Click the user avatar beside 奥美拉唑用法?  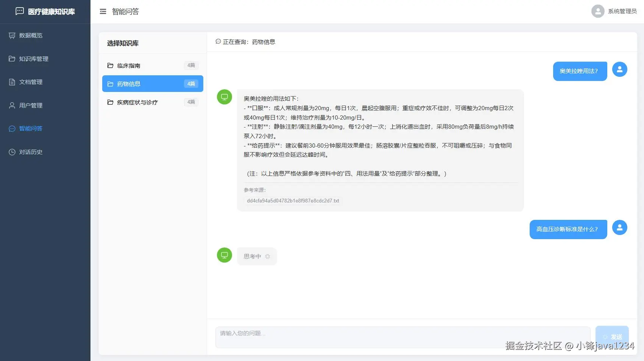620,69
